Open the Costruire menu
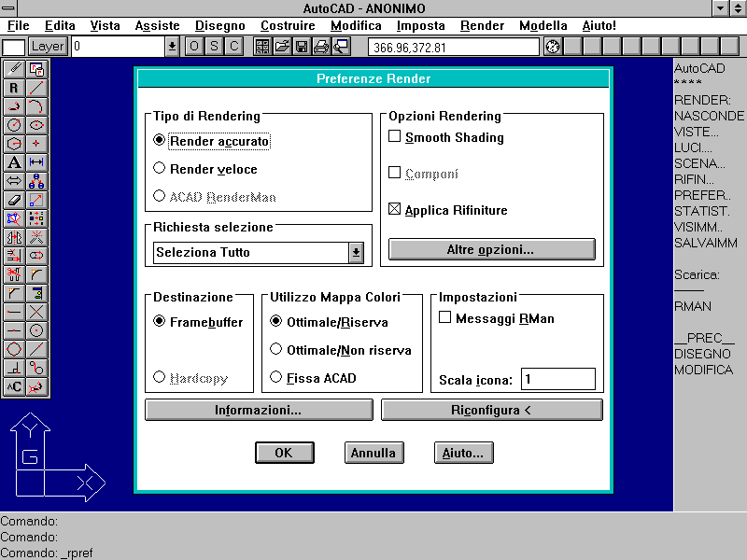The height and width of the screenshot is (560, 747). coord(288,26)
